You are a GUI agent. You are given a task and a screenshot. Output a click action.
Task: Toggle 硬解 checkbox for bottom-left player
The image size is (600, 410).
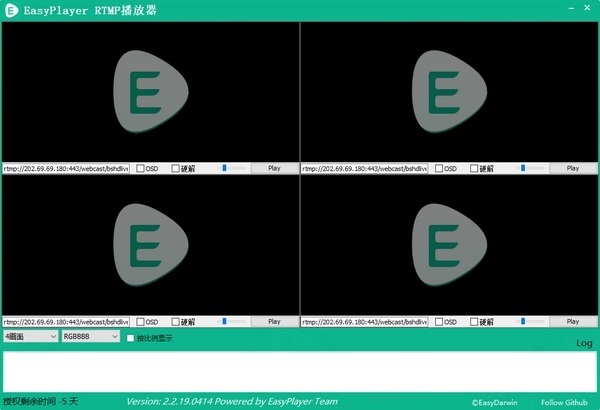point(176,322)
